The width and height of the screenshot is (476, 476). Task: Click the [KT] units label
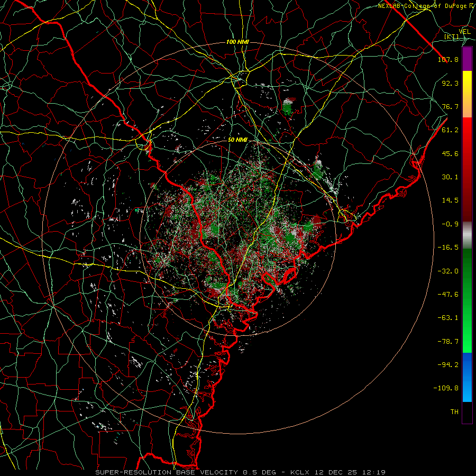pos(452,36)
